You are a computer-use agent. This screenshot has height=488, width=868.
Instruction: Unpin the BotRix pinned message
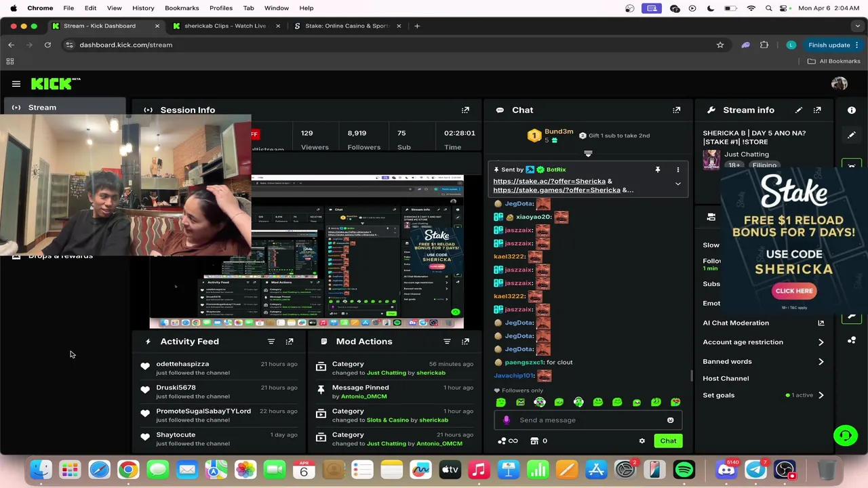tap(657, 169)
